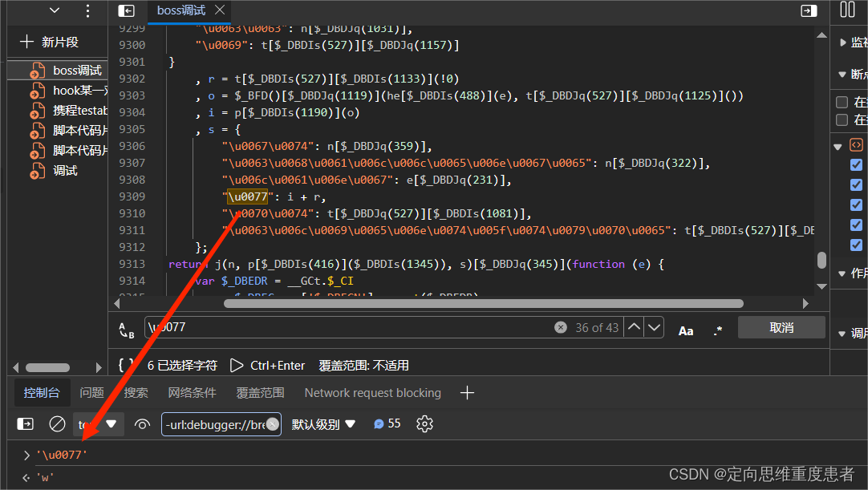Open the 55 issues counter
The image size is (868, 490).
point(387,423)
